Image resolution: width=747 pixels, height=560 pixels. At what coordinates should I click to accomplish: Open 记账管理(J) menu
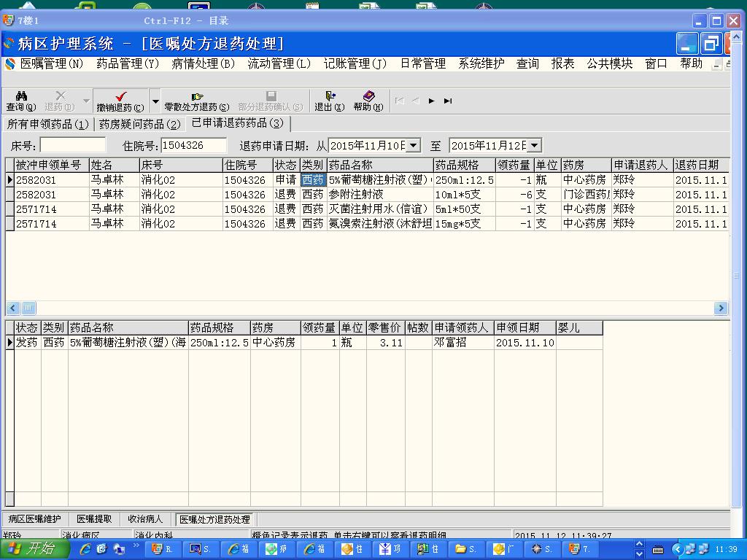click(x=355, y=63)
